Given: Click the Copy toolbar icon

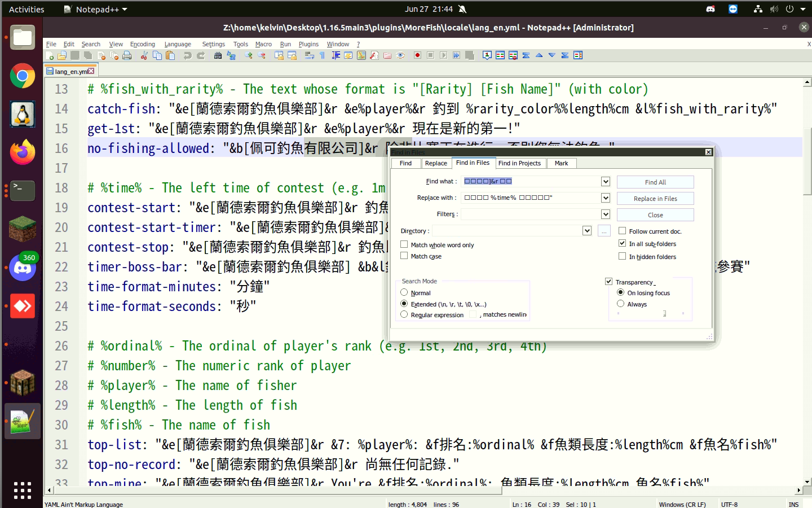Looking at the screenshot, I should tap(157, 55).
